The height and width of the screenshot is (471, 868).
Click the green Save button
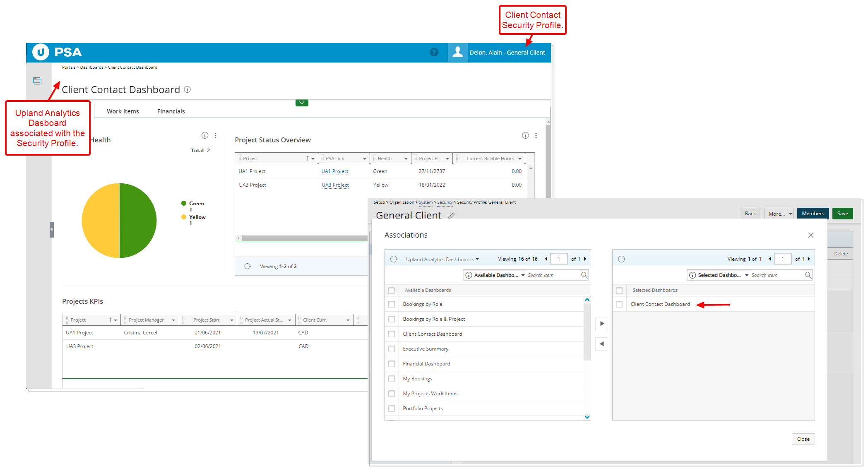(842, 214)
